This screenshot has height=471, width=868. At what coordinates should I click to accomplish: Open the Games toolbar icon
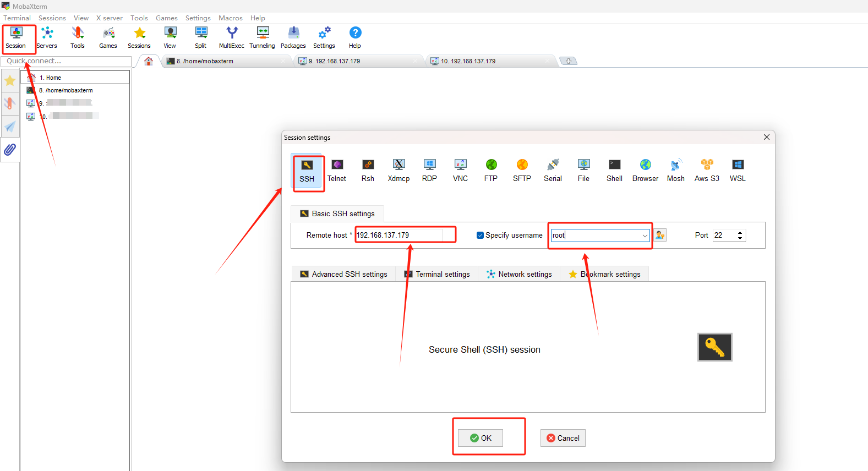pos(108,38)
